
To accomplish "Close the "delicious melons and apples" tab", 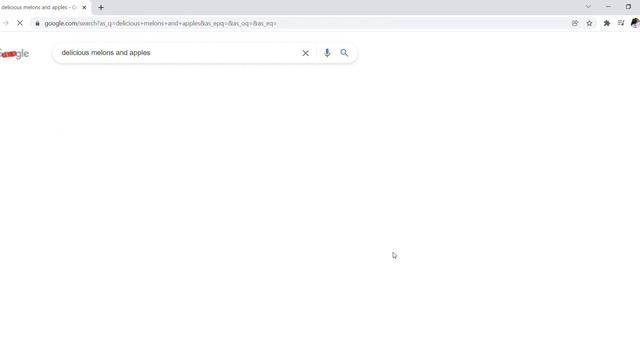I will pyautogui.click(x=84, y=7).
